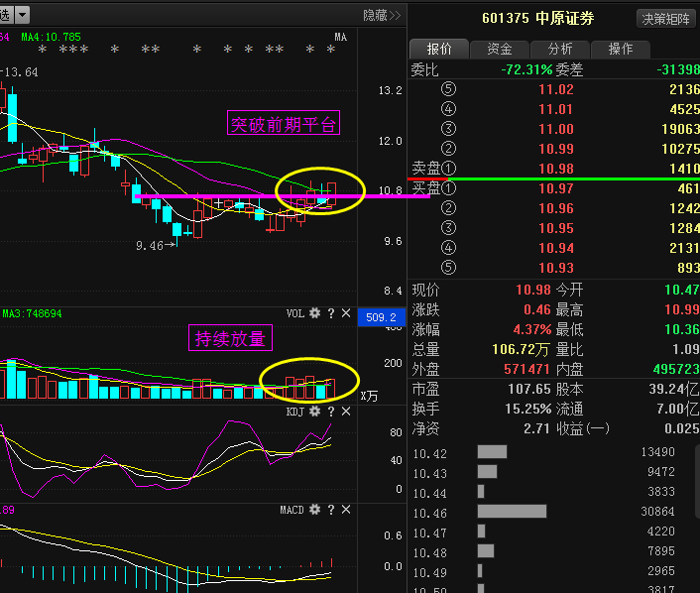
Task: Close the VOL indicator panel
Action: click(346, 313)
